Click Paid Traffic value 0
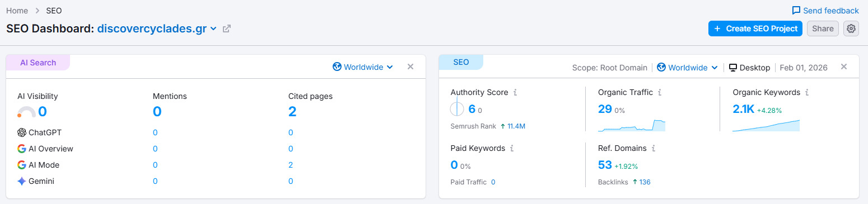 click(493, 182)
